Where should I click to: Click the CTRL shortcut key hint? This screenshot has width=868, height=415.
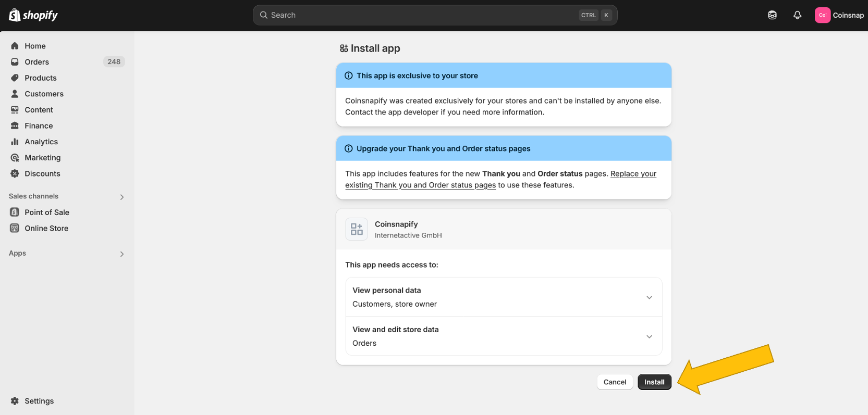pos(589,15)
